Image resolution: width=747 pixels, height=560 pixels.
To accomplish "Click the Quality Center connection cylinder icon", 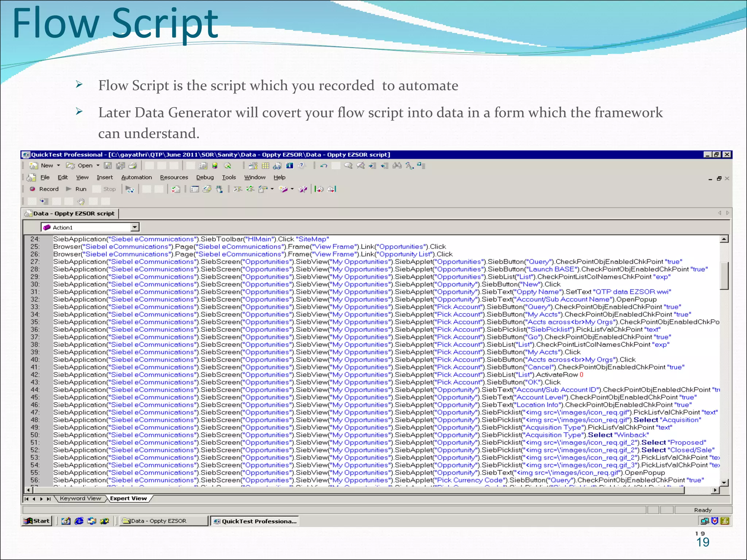I will tap(215, 166).
